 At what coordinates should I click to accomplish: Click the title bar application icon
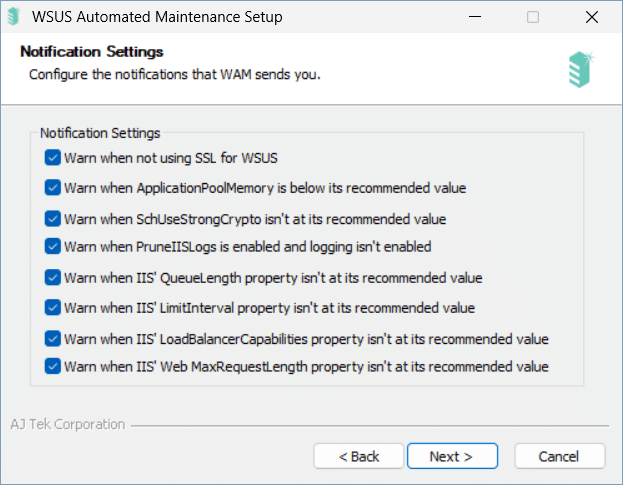click(x=14, y=17)
